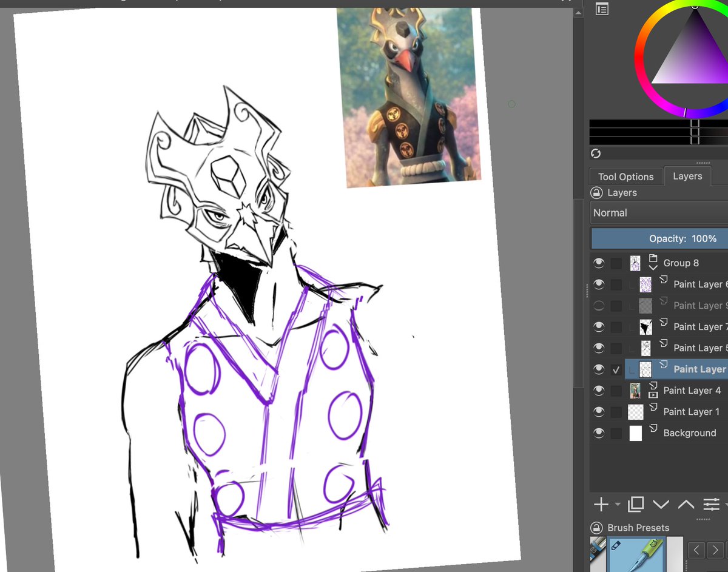
Task: Toggle the visibility of Paint Layer 7
Action: pyautogui.click(x=599, y=326)
